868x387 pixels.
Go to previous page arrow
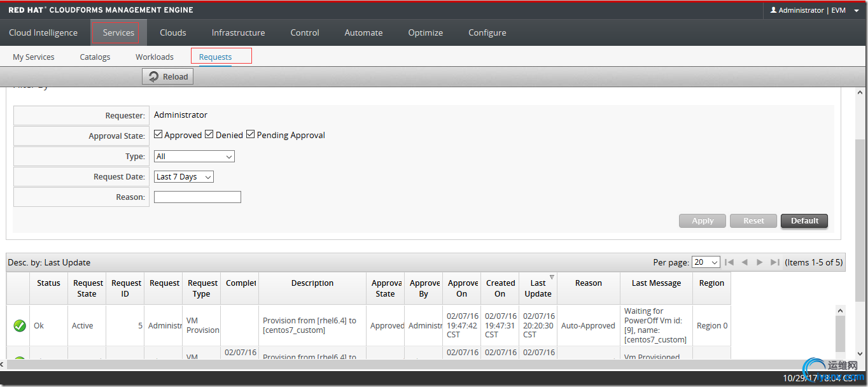[x=745, y=262]
